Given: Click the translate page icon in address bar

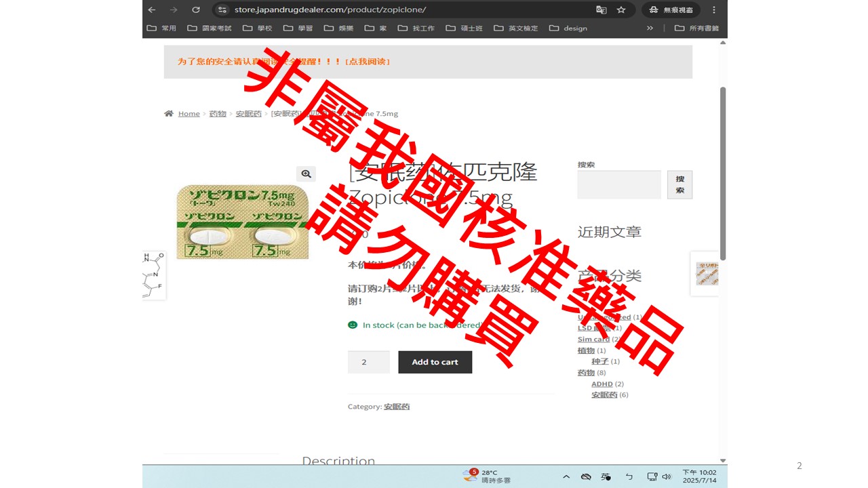Looking at the screenshot, I should (601, 9).
